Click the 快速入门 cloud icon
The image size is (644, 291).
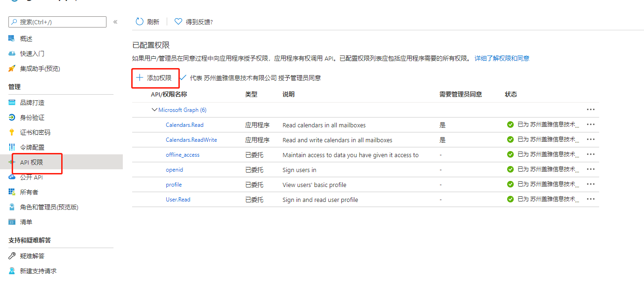pos(12,54)
